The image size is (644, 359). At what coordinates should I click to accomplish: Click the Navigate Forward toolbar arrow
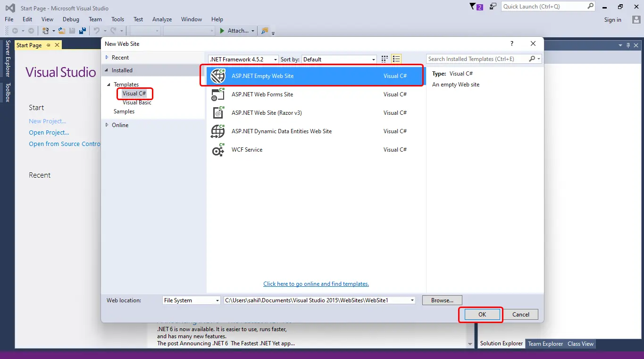point(31,31)
